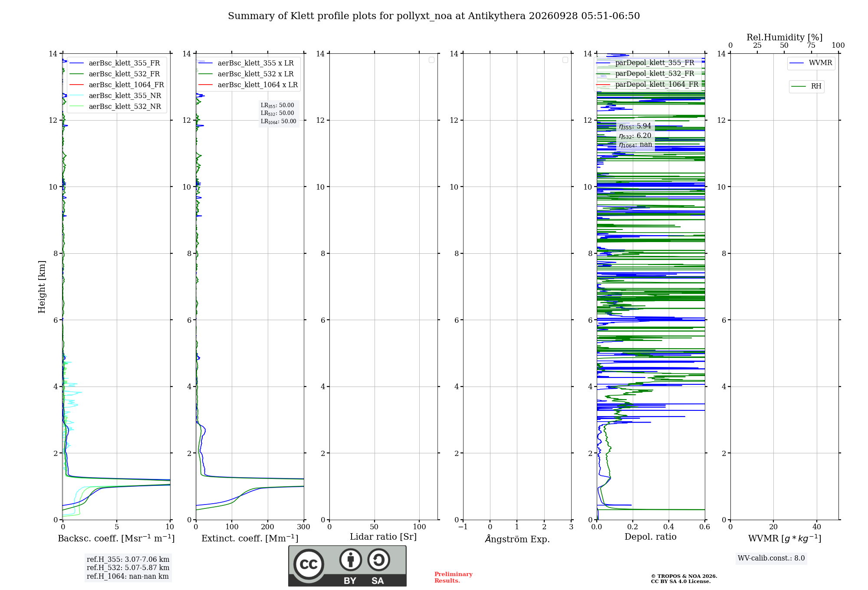The image size is (868, 590).
Task: Click the aerBsc_klett_355_NR legend entry
Action: coord(116,96)
